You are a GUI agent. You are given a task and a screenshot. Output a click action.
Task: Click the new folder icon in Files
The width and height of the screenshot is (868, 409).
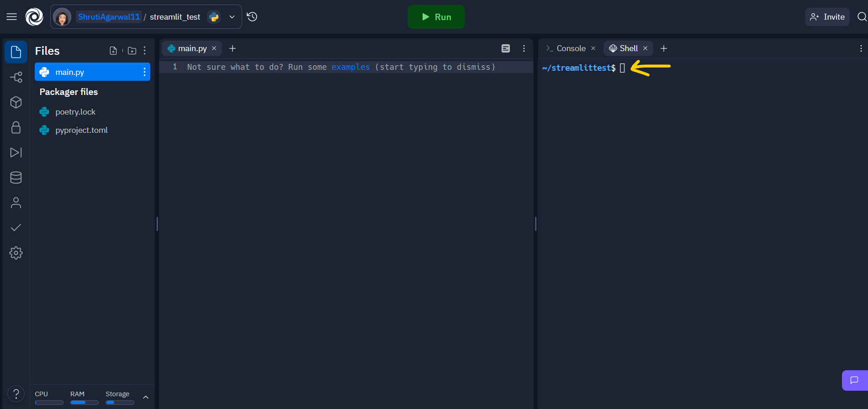tap(132, 51)
